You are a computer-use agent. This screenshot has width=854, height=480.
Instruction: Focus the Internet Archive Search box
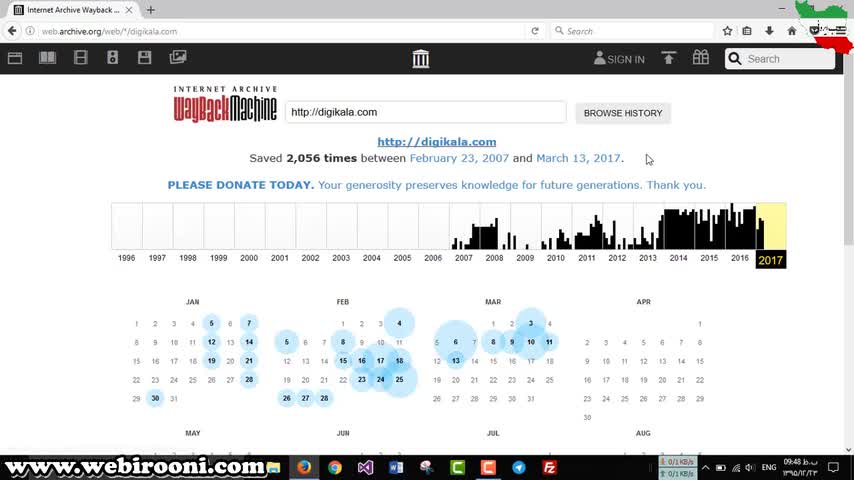(x=779, y=59)
